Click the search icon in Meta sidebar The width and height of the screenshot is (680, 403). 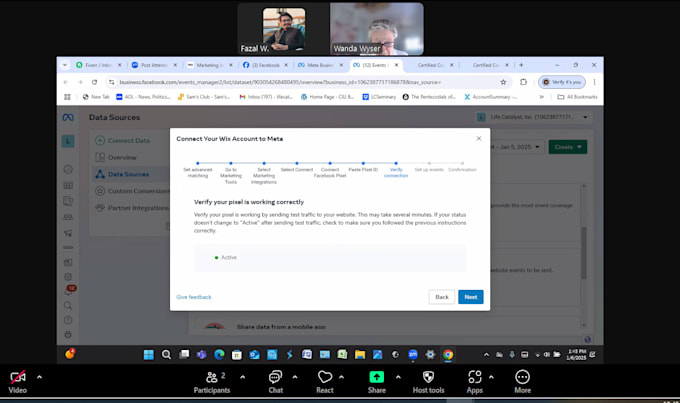click(x=68, y=306)
